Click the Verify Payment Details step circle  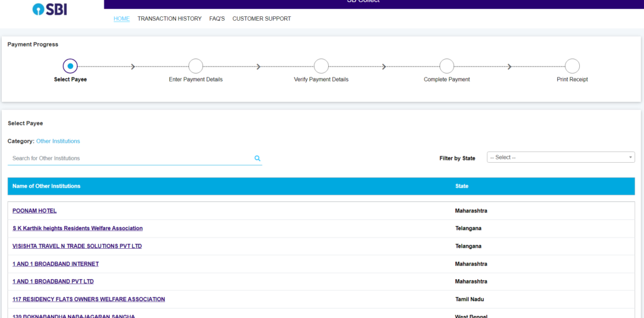pyautogui.click(x=321, y=66)
